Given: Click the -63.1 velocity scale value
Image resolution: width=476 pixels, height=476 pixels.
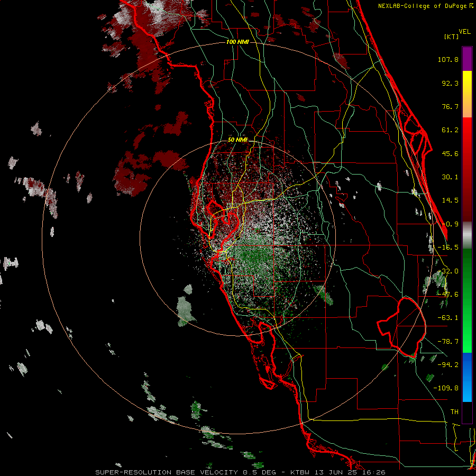Looking at the screenshot, I should pos(448,318).
